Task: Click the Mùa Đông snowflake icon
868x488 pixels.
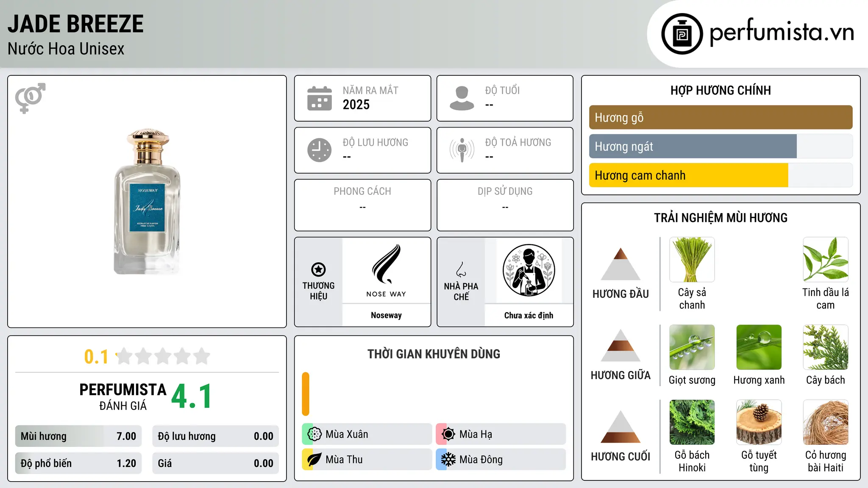Action: (x=448, y=460)
